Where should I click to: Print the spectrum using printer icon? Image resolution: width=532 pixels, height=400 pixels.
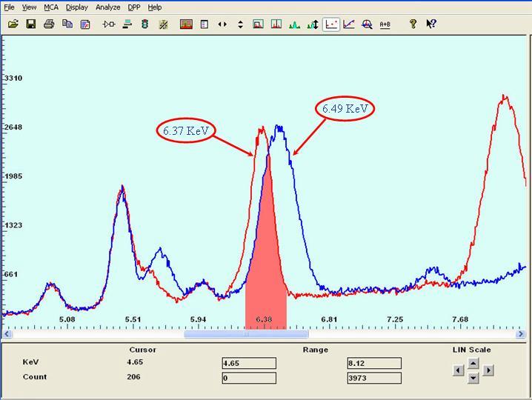tap(49, 24)
